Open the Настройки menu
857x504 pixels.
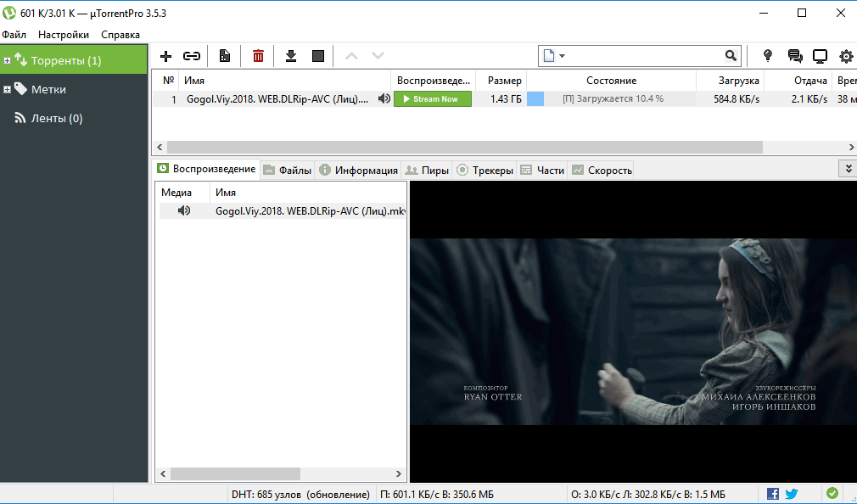[64, 35]
